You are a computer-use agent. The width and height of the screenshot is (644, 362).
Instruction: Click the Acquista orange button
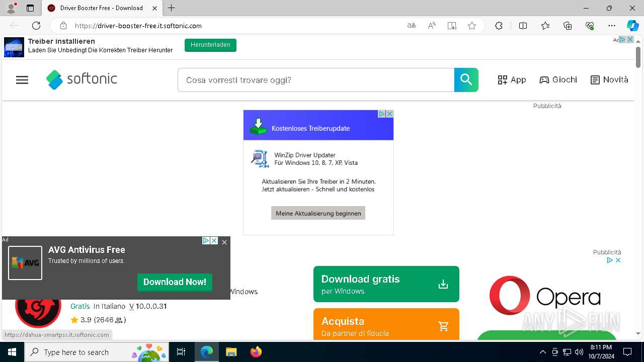click(386, 324)
